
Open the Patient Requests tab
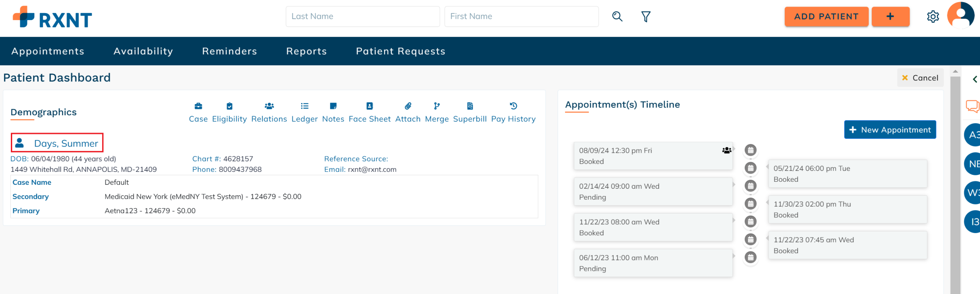click(401, 51)
